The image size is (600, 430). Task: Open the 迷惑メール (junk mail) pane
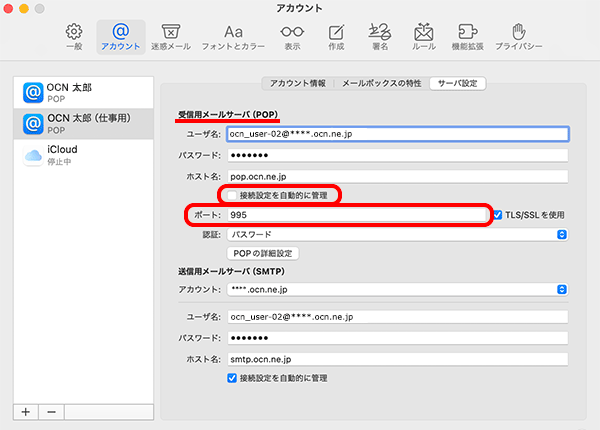pyautogui.click(x=171, y=37)
